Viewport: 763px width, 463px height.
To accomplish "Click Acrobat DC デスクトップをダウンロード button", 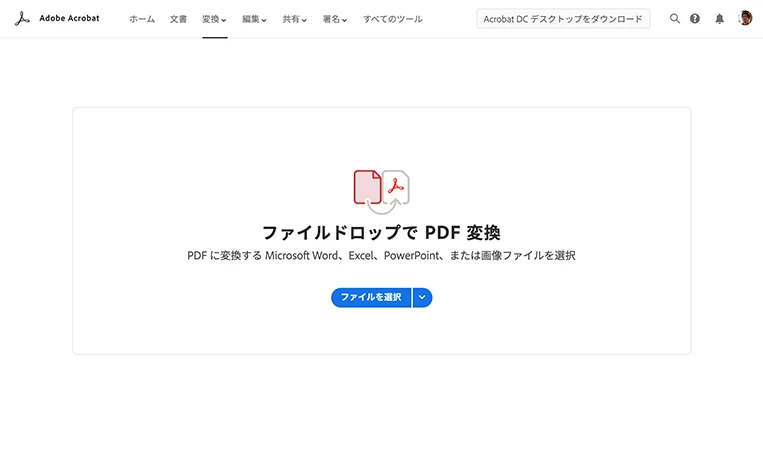I will coord(563,19).
